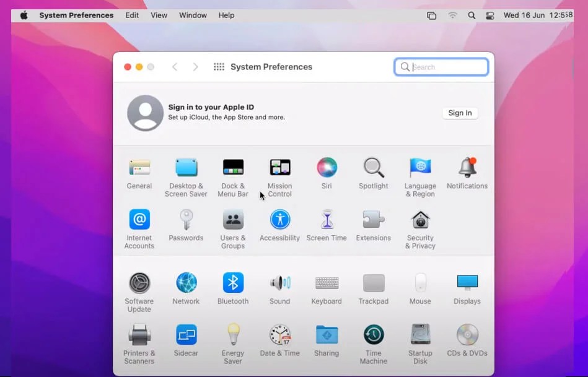This screenshot has width=588, height=377.
Task: Open the Apple menu
Action: tap(24, 15)
